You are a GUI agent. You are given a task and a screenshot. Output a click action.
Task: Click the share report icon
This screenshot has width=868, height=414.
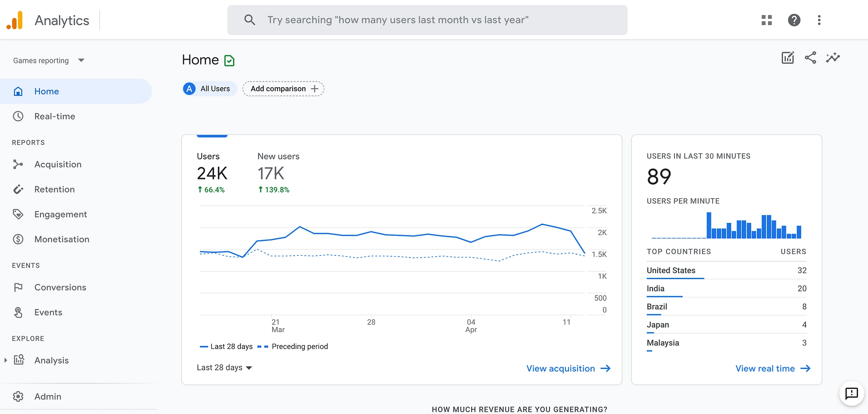point(810,58)
